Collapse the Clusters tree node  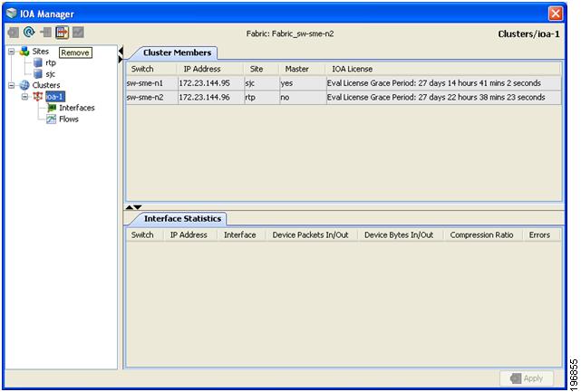(x=12, y=85)
